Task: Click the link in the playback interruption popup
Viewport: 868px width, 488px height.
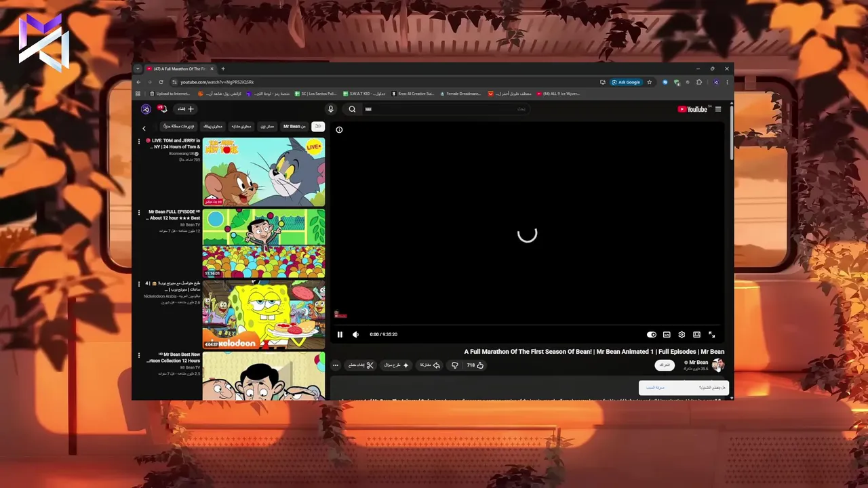Action: pos(656,388)
